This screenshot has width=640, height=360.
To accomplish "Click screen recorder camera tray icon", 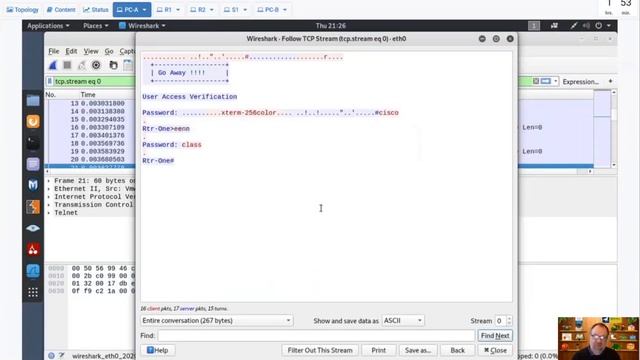I will (554, 26).
